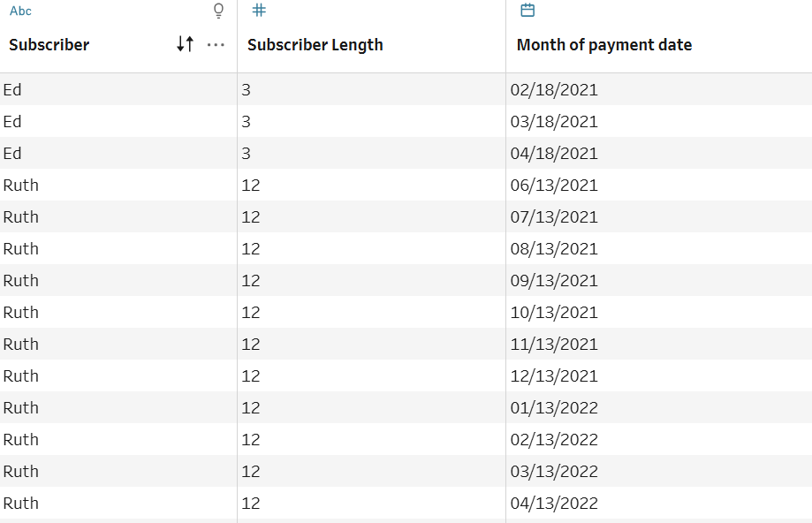Click the Abc string data type icon
This screenshot has height=523, width=812.
(20, 11)
